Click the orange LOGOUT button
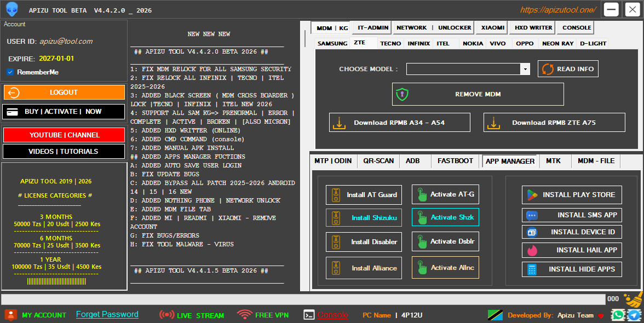Viewport: 644px width, 323px height. pos(64,93)
